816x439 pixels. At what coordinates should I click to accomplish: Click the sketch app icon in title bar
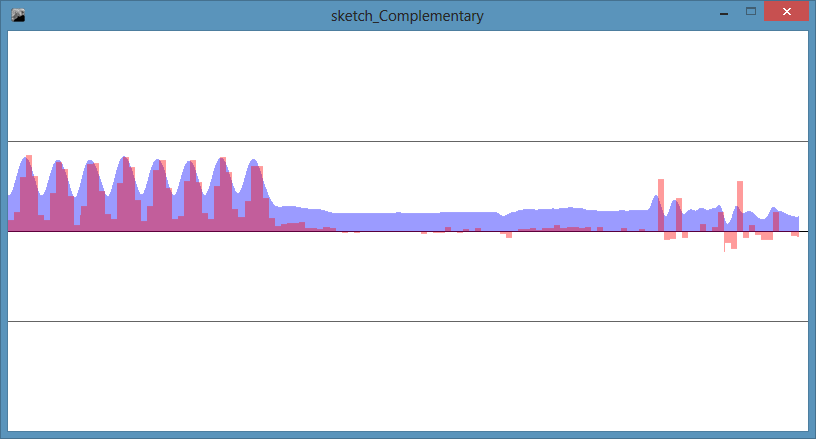point(17,15)
